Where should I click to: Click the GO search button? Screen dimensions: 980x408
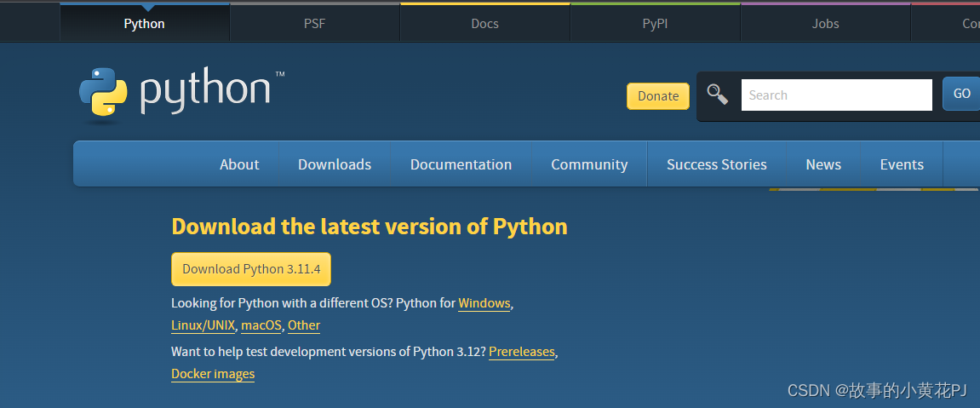click(x=962, y=94)
